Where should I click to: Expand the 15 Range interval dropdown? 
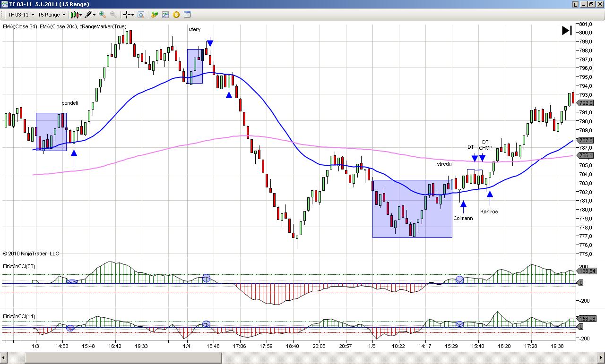pyautogui.click(x=52, y=15)
